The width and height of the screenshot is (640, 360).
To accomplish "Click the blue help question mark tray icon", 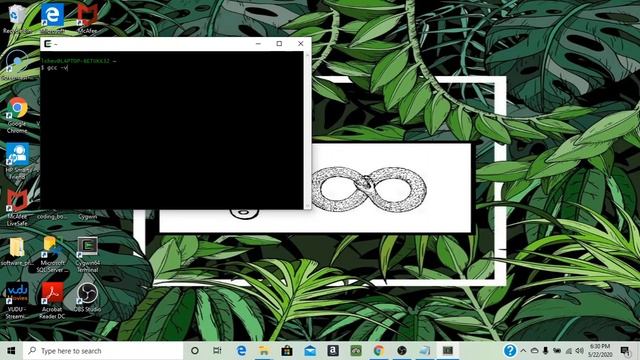I will (x=510, y=350).
